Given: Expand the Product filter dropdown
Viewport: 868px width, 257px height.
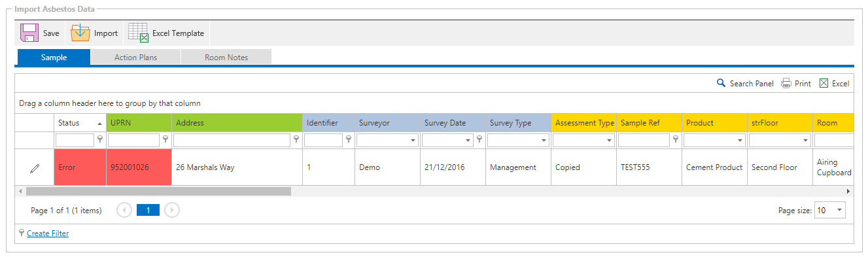Looking at the screenshot, I should [x=740, y=140].
